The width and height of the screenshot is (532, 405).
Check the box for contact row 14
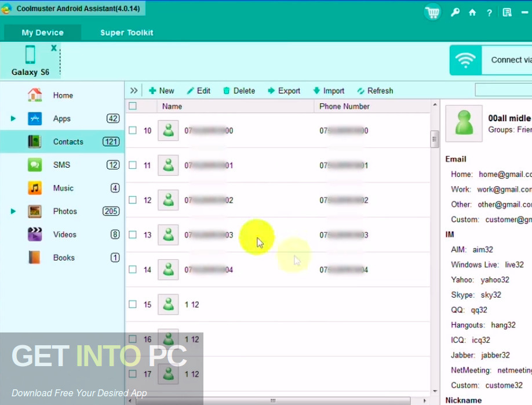[133, 270]
